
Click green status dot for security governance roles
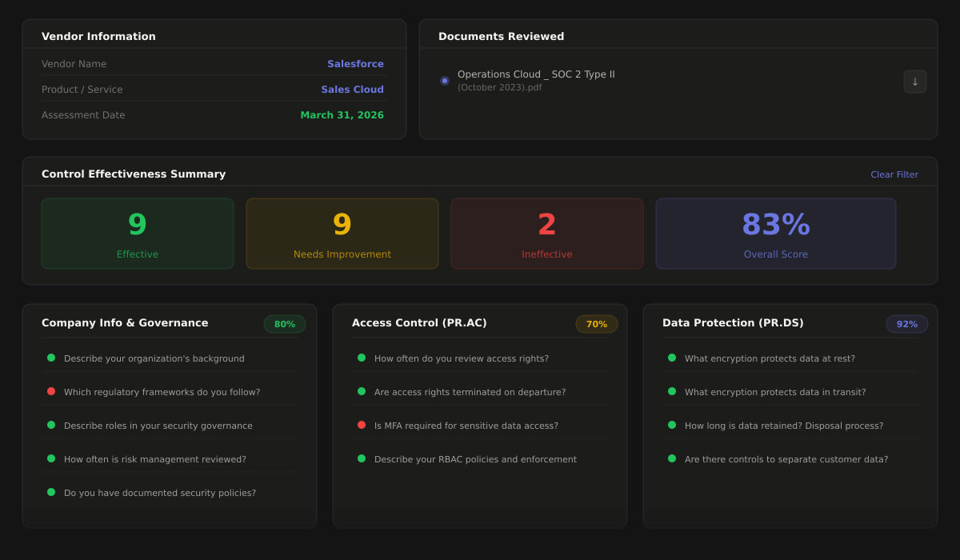coord(51,425)
